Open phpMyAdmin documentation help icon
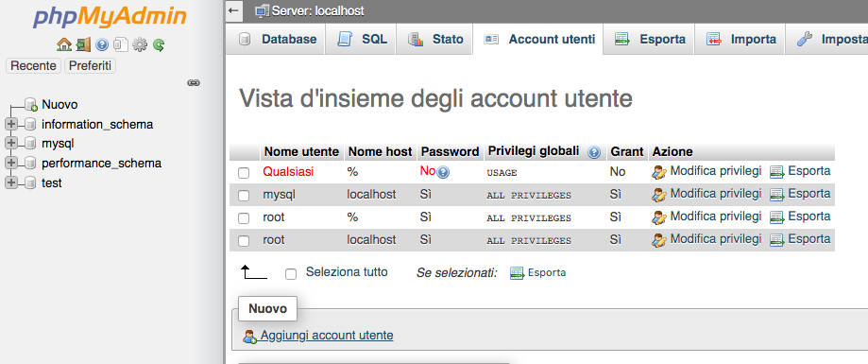868x364 pixels. pos(102,44)
